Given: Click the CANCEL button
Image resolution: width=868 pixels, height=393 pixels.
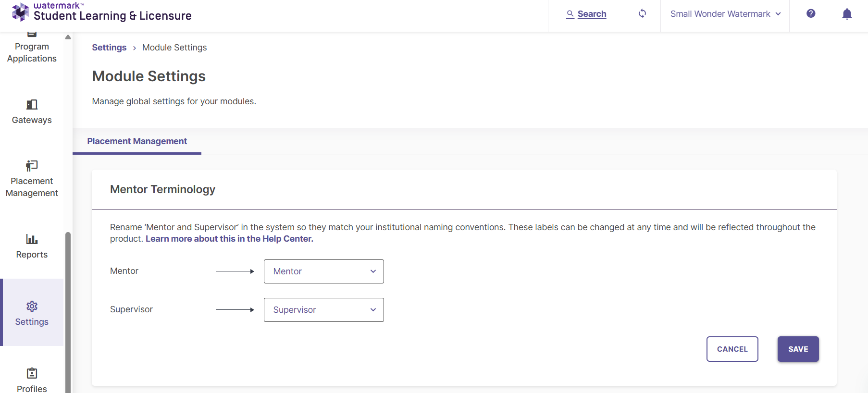Looking at the screenshot, I should tap(732, 349).
